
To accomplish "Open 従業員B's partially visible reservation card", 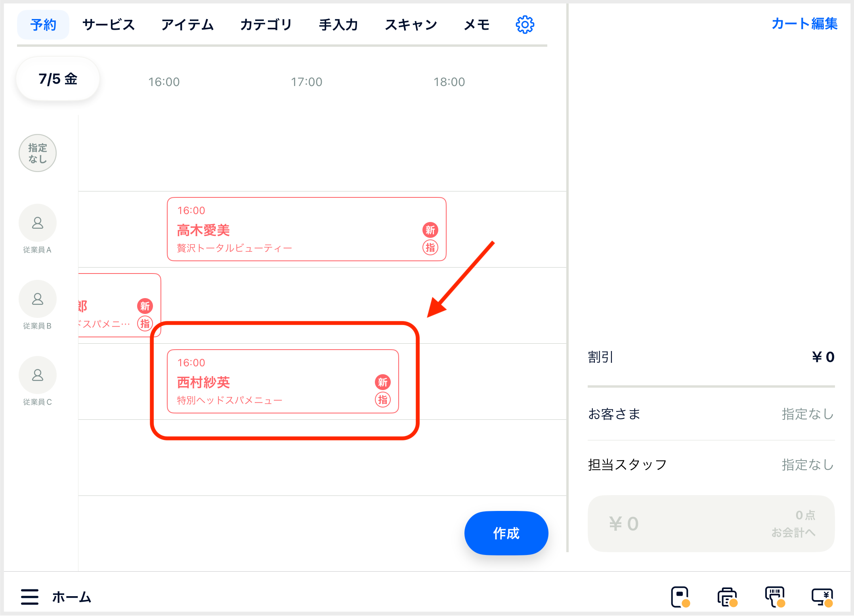I will 120,305.
